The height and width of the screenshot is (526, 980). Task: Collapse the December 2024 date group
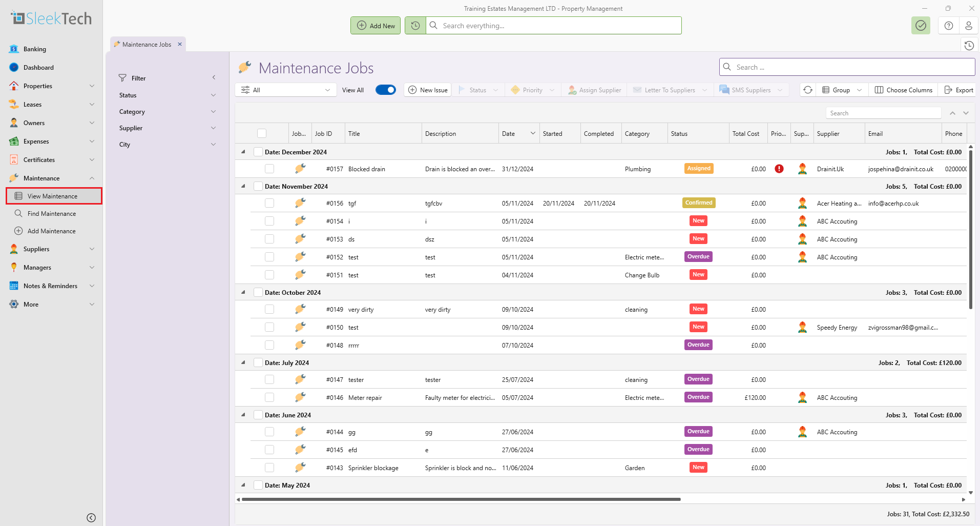[x=243, y=152]
